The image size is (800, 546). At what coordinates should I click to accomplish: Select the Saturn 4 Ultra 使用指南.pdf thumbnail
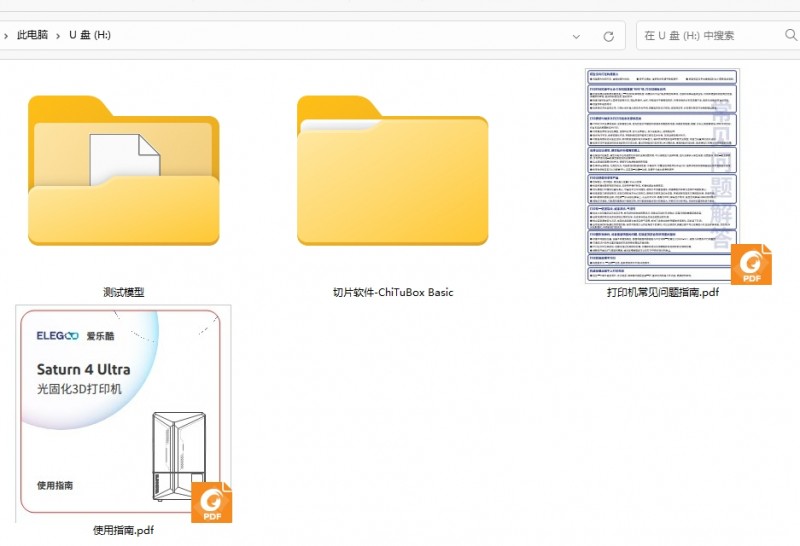tap(123, 414)
